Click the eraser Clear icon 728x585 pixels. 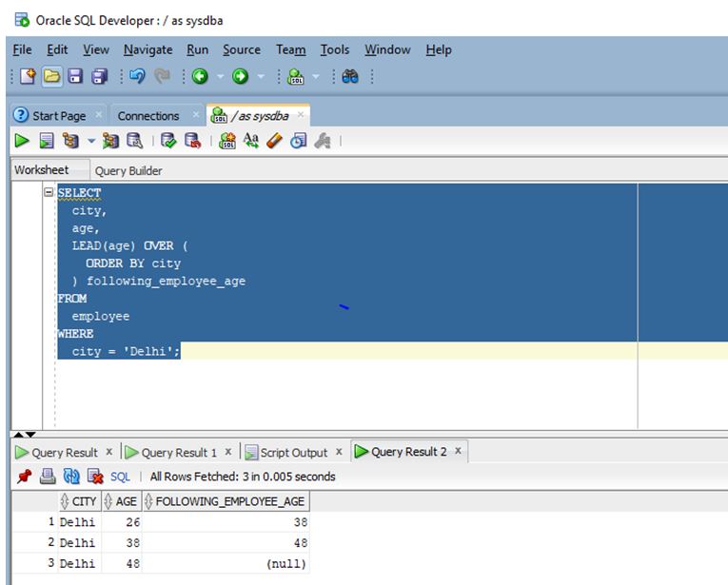[274, 141]
